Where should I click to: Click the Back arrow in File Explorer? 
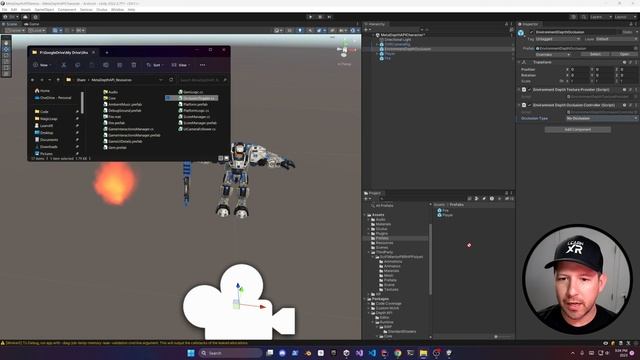(x=33, y=80)
